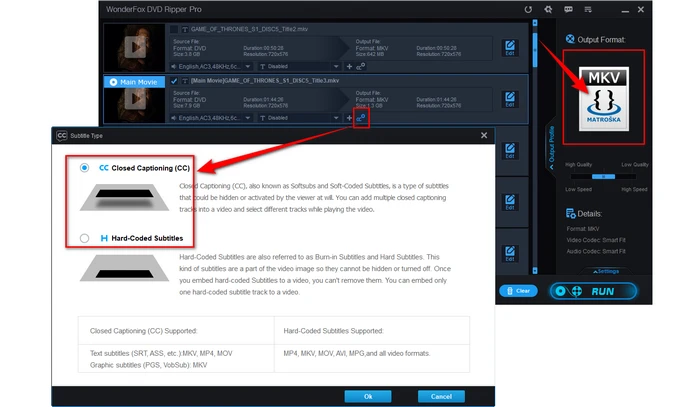Adjust the quality versus speed slider
Viewport: 700px width, 407px height.
point(603,177)
